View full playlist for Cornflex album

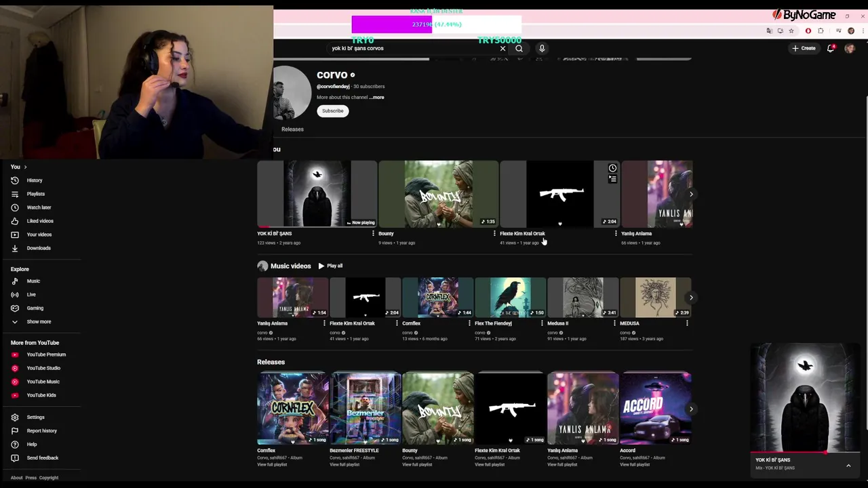coord(272,464)
